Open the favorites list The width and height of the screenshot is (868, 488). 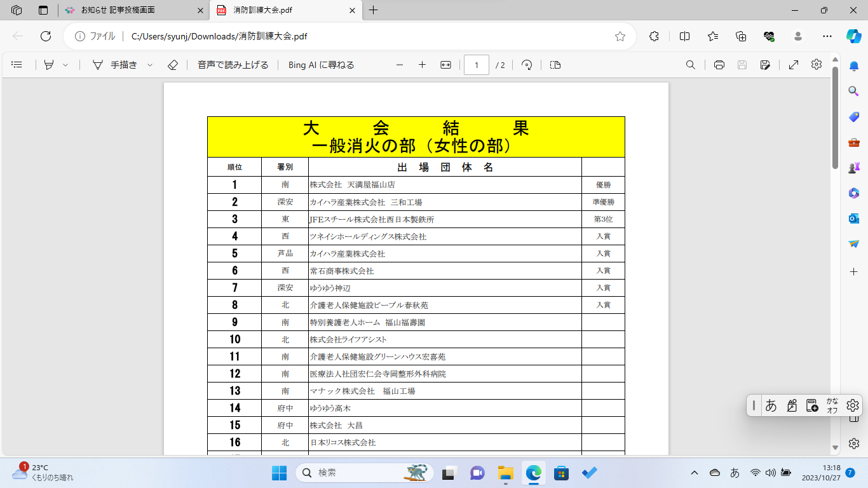[713, 36]
